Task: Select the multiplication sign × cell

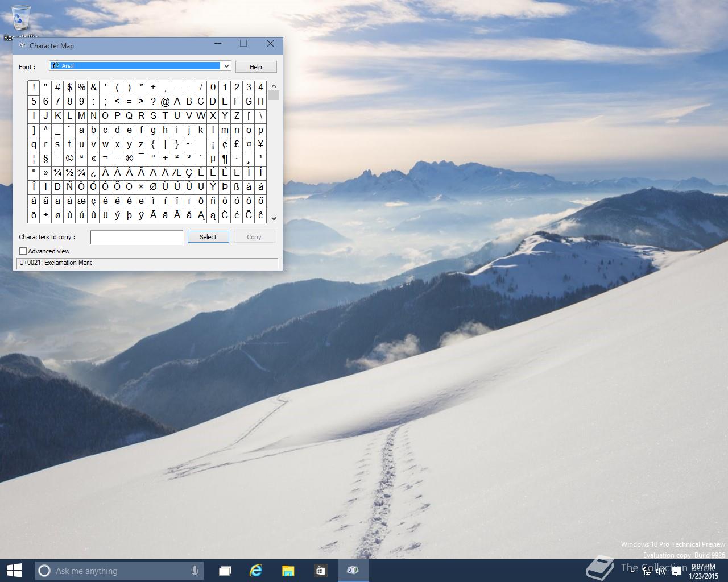Action: click(141, 186)
